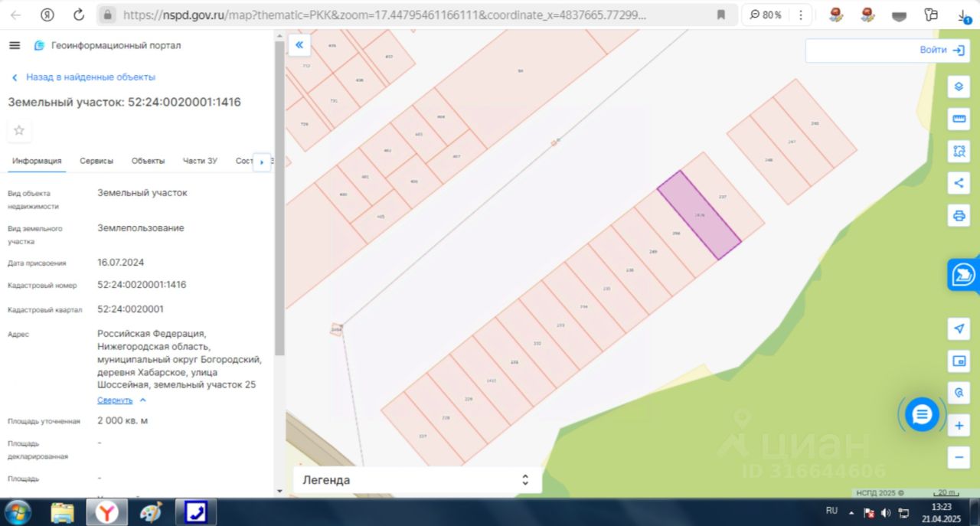Activate the area selection search tool
Image resolution: width=980 pixels, height=526 pixels.
click(959, 151)
